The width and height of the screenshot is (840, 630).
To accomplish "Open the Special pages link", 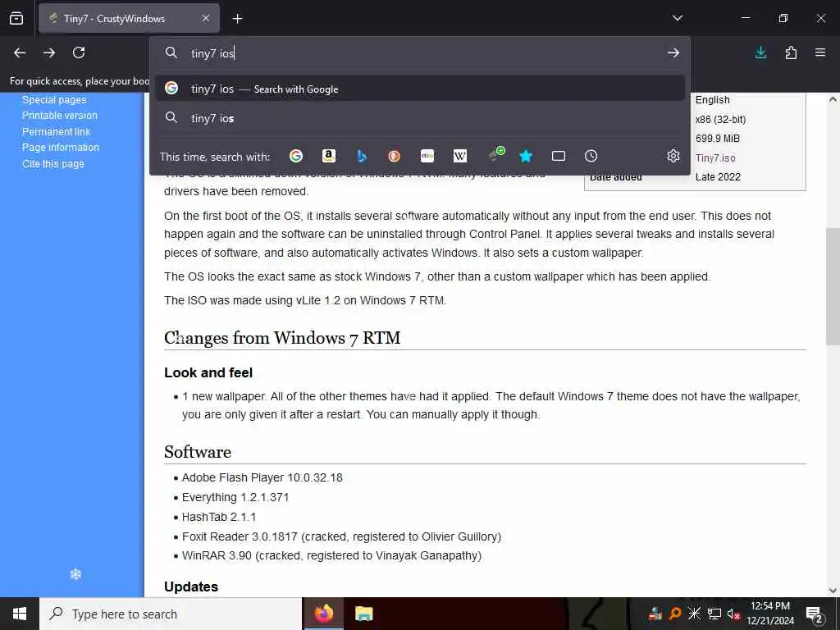I will [54, 99].
